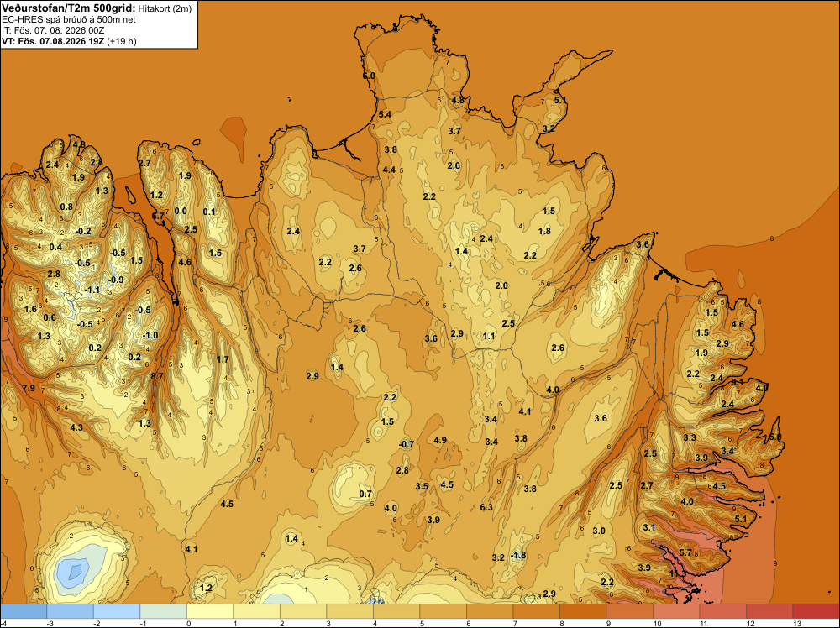Click the legend tick label '12'

(x=750, y=623)
